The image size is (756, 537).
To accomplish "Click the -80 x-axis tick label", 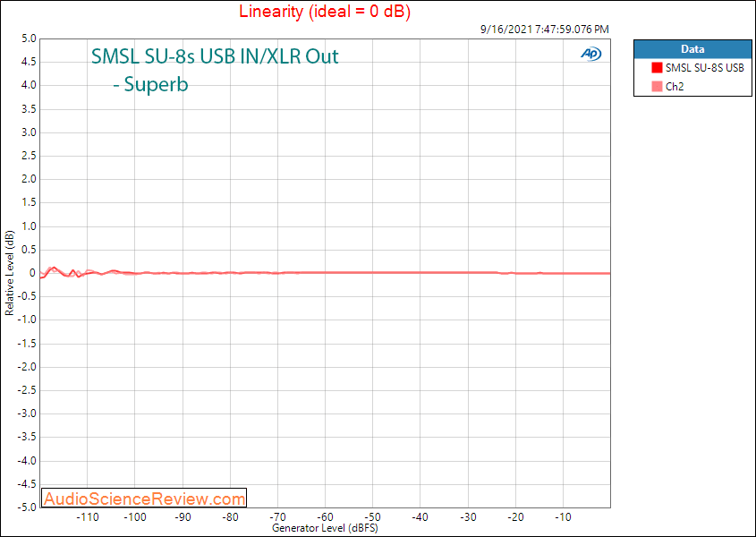I will click(230, 517).
